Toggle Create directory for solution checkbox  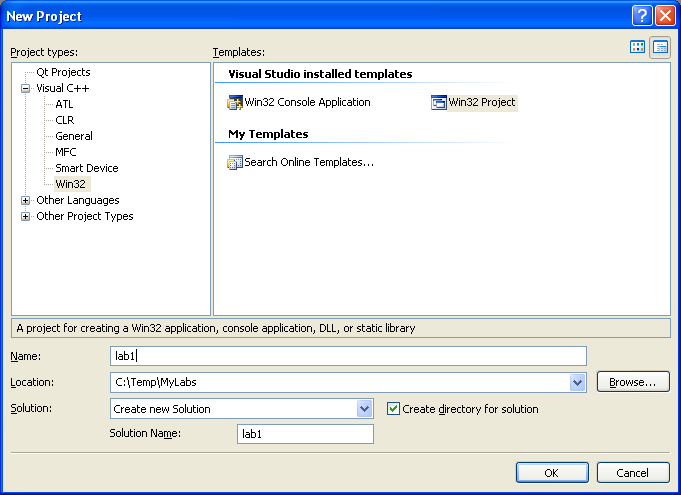coord(393,409)
